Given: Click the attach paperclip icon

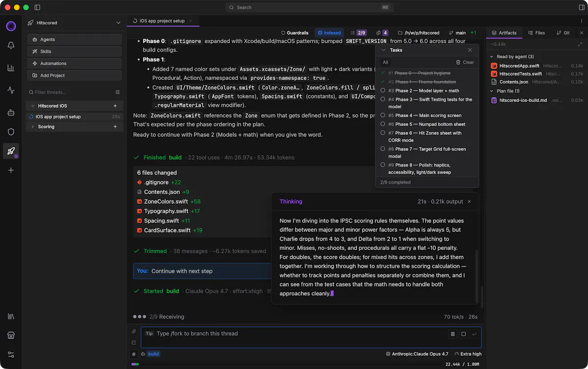Looking at the screenshot, I should click(134, 331).
